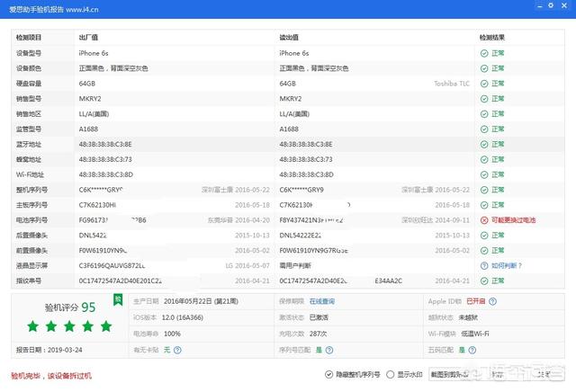The image size is (576, 392).
Task: Click the green check icon in 后置摄像头 row
Action: tap(484, 236)
